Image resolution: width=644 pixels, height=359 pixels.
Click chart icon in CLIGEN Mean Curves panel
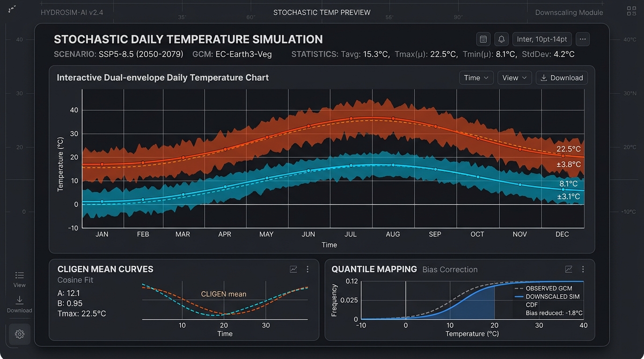point(293,269)
